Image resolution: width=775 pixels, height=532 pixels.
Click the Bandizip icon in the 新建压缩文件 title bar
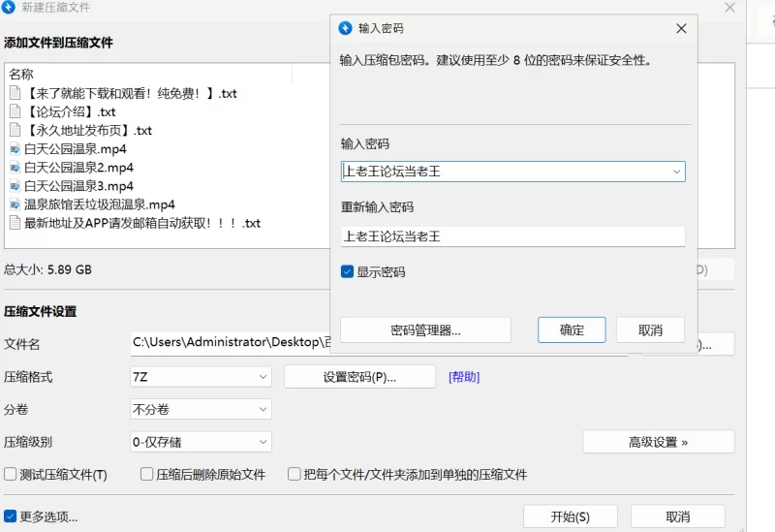click(9, 8)
